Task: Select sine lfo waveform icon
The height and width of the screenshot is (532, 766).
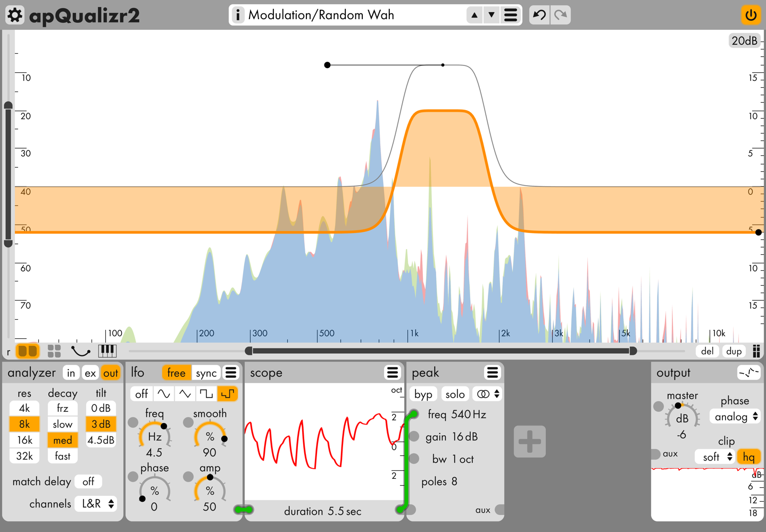Action: pos(163,394)
